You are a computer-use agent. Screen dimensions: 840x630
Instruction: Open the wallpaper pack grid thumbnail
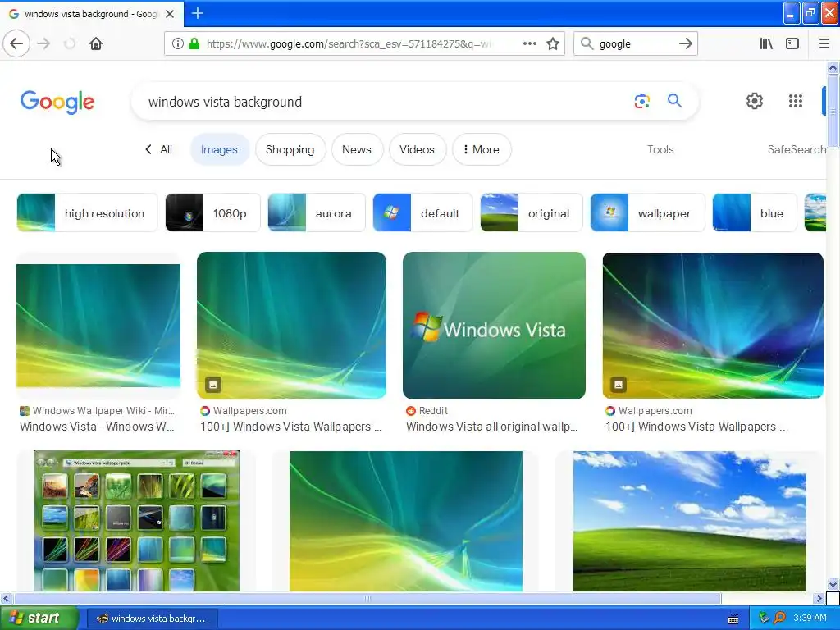pos(137,521)
